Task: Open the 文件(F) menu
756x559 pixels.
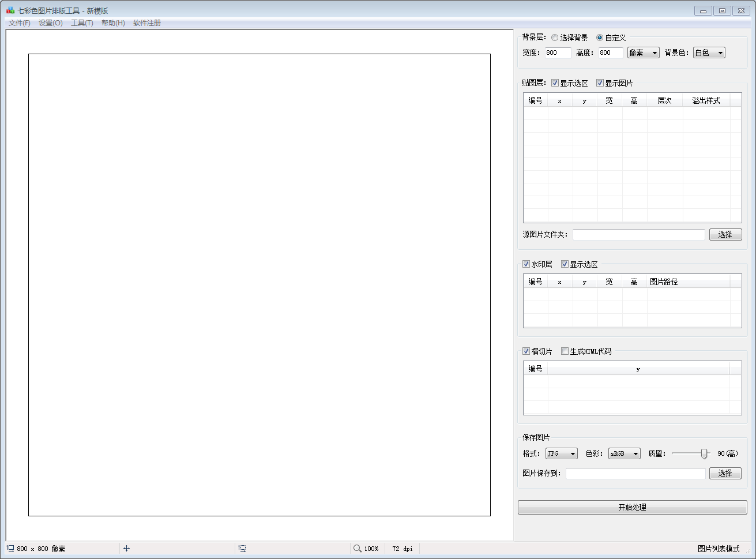Action: point(20,23)
